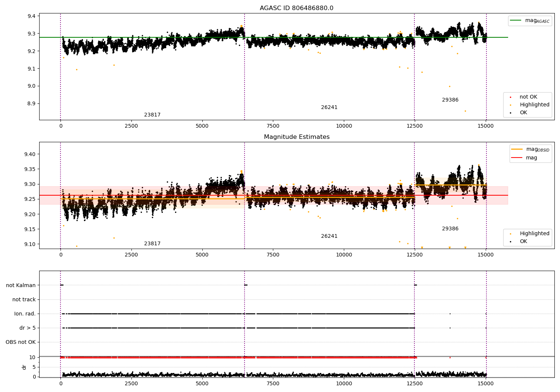Click the red 'mag' legend entry in the middle plot
Image resolution: width=560 pixels, height=392 pixels.
pyautogui.click(x=532, y=158)
